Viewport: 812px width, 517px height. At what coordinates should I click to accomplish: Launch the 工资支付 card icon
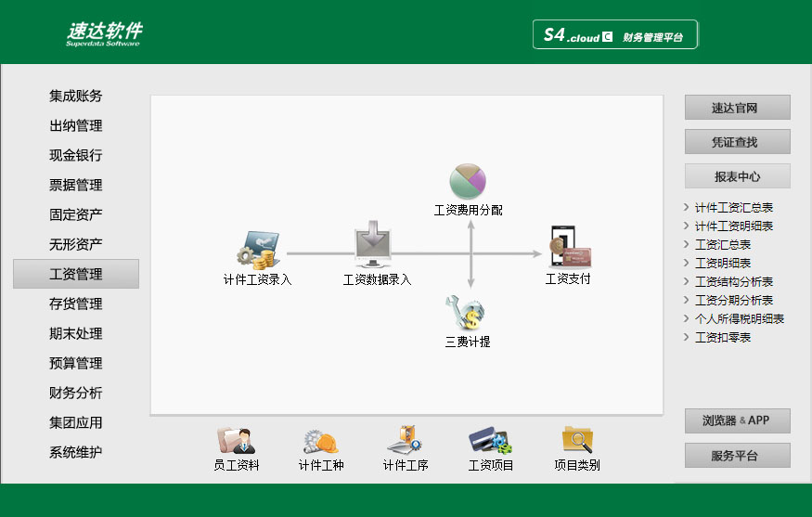point(570,247)
